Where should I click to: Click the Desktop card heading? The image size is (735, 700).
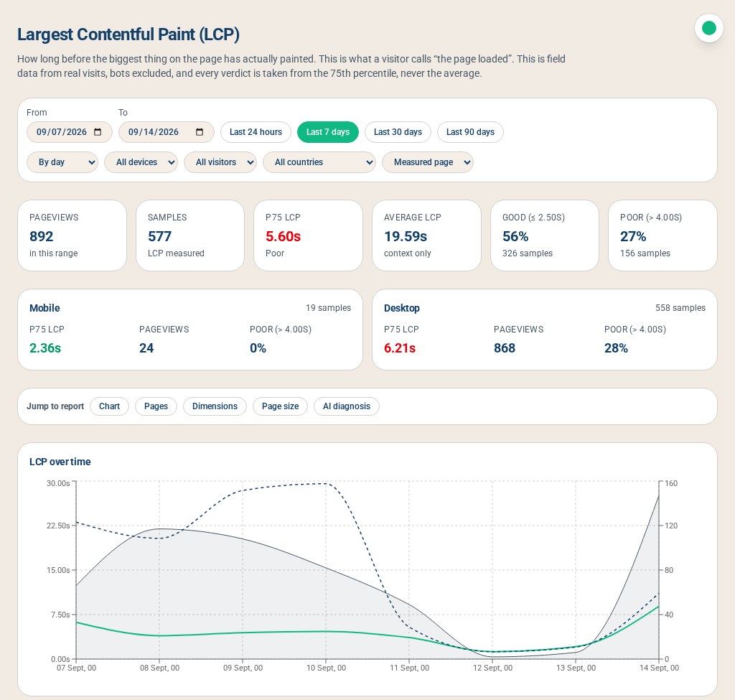[402, 308]
